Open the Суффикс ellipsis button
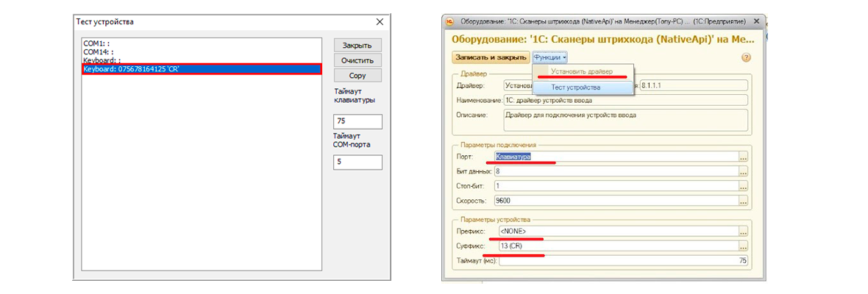The height and width of the screenshot is (294, 868). click(744, 246)
